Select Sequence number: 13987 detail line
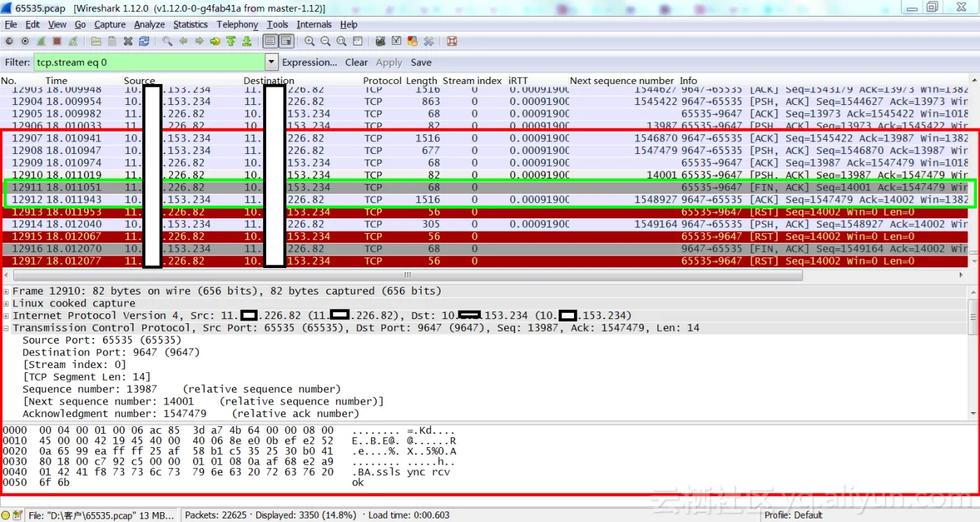The image size is (980, 522). pos(181,389)
